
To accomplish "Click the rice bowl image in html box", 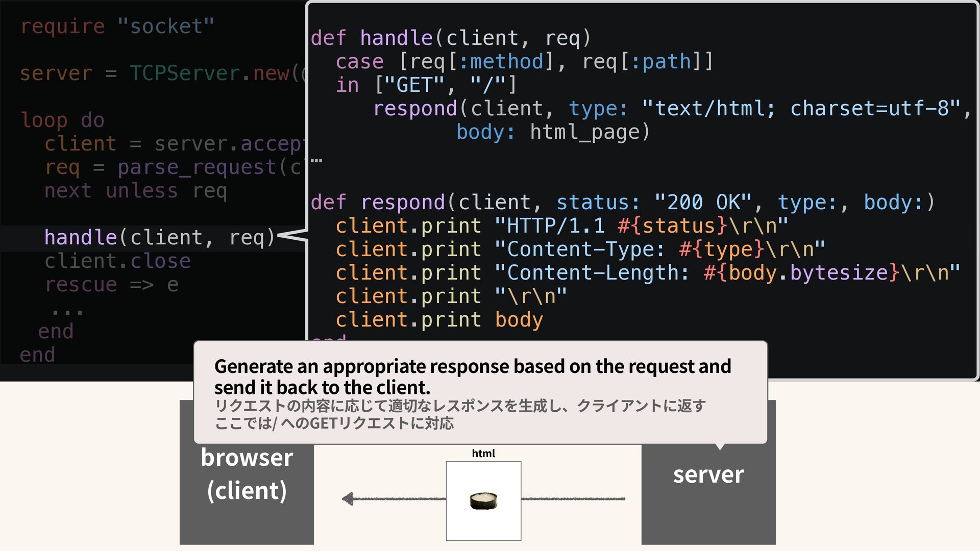I will [x=483, y=500].
